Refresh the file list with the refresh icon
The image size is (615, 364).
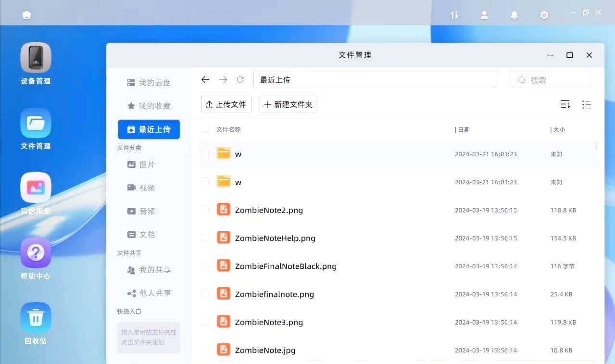[240, 79]
